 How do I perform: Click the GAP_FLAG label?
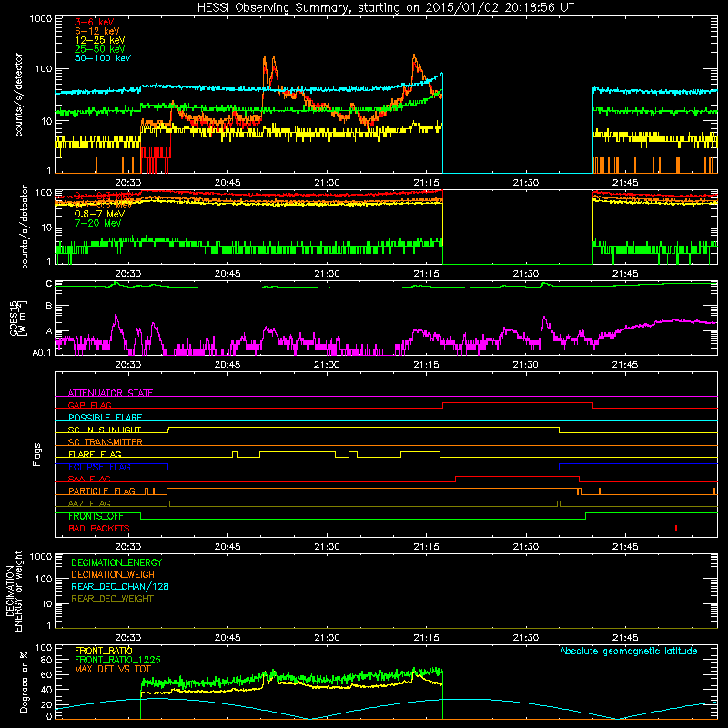(90, 405)
